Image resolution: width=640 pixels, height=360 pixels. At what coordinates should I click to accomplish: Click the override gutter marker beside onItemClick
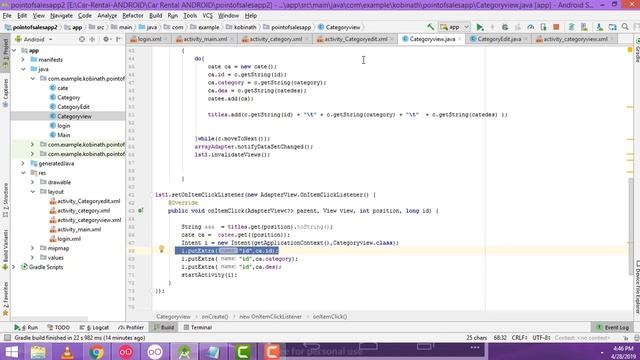[x=140, y=211]
